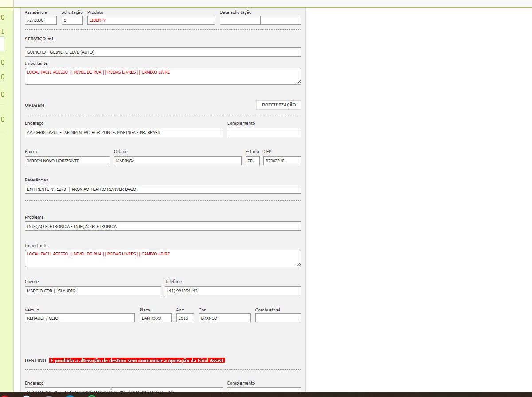Select the Telefone field
The image size is (532, 397).
[x=233, y=291]
